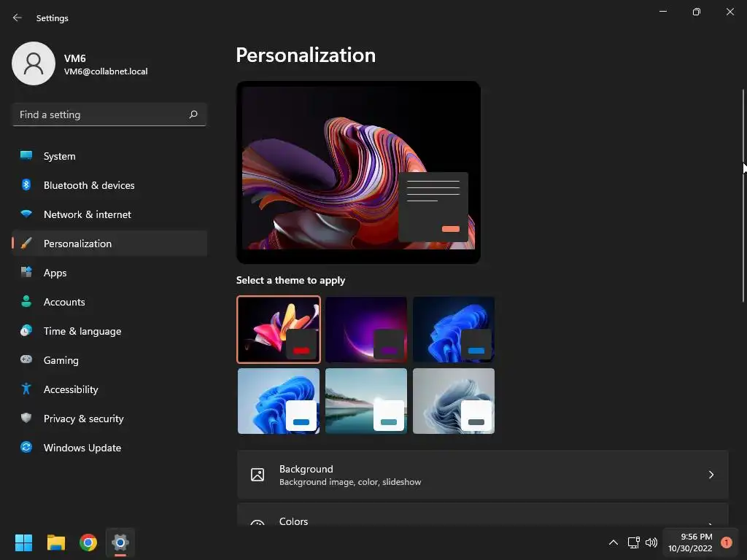The width and height of the screenshot is (747, 560).
Task: Open Privacy & security label
Action: pyautogui.click(x=83, y=419)
